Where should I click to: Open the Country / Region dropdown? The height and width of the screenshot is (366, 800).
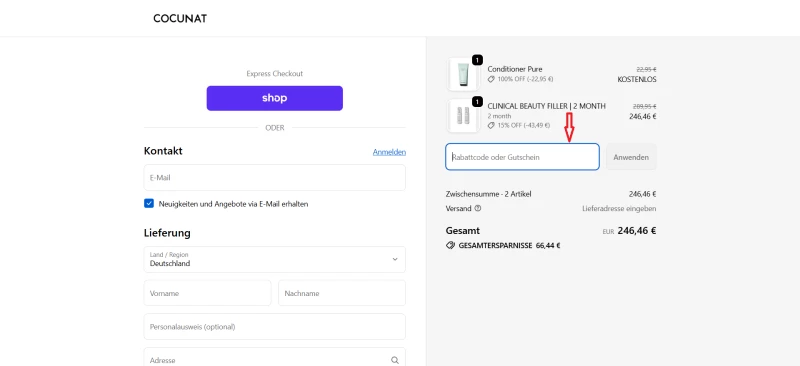(x=274, y=259)
